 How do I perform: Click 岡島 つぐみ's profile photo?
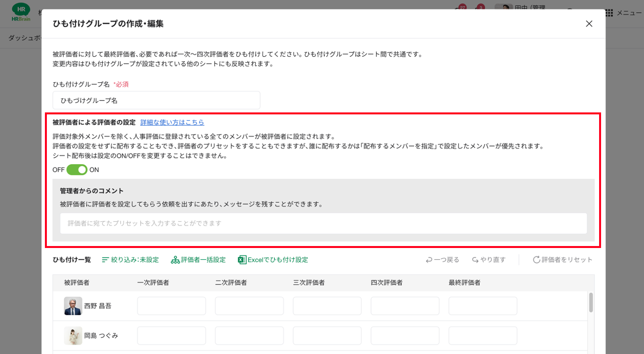[73, 336]
